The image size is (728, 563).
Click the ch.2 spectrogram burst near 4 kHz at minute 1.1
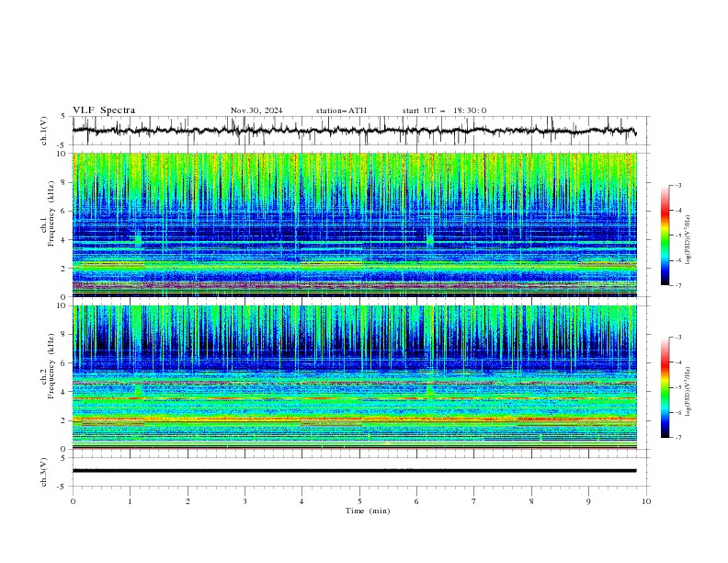[x=138, y=391]
